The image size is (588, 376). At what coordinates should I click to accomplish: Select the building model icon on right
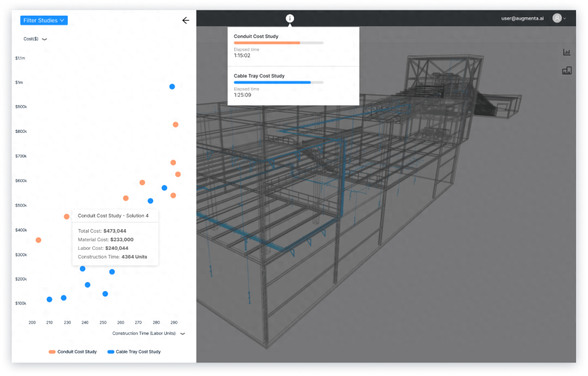[x=567, y=71]
